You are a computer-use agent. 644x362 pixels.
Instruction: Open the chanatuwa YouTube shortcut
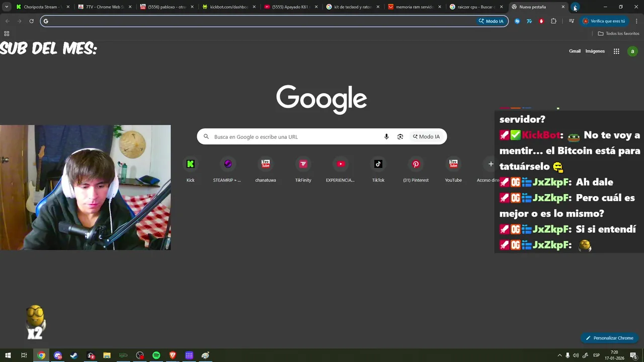(x=266, y=169)
